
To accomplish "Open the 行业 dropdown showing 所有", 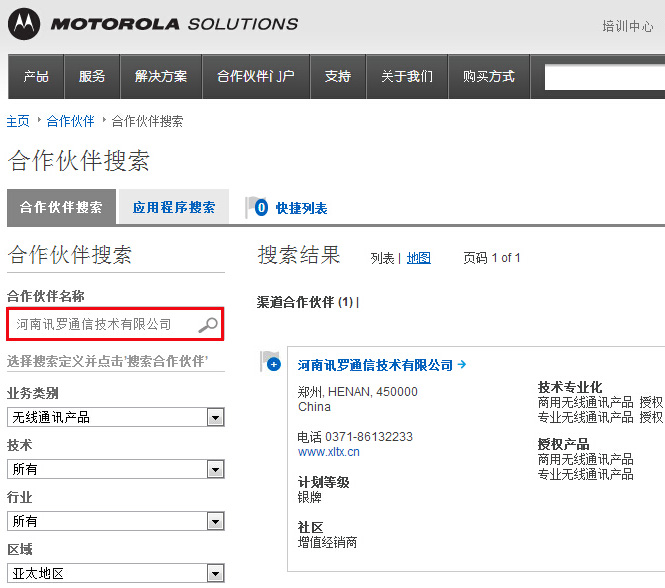I will (x=115, y=521).
